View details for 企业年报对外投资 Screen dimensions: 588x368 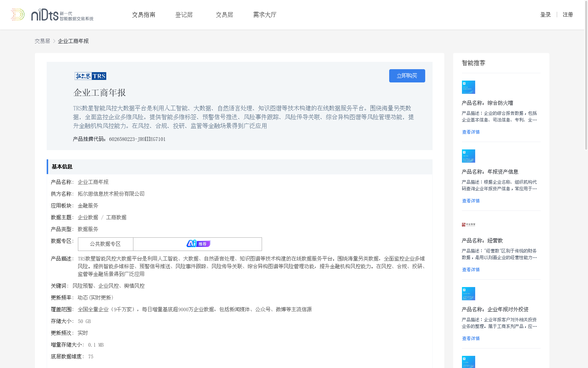(x=471, y=339)
